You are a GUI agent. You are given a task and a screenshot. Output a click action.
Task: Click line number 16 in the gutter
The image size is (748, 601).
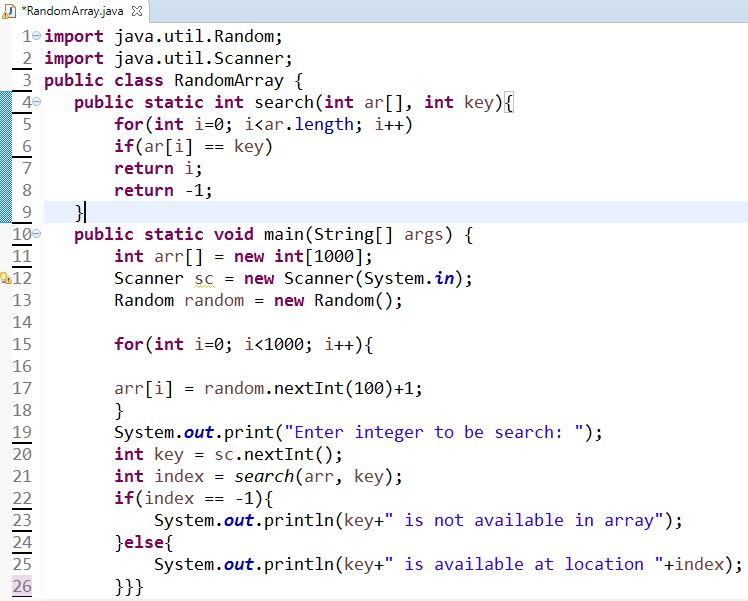pyautogui.click(x=22, y=366)
